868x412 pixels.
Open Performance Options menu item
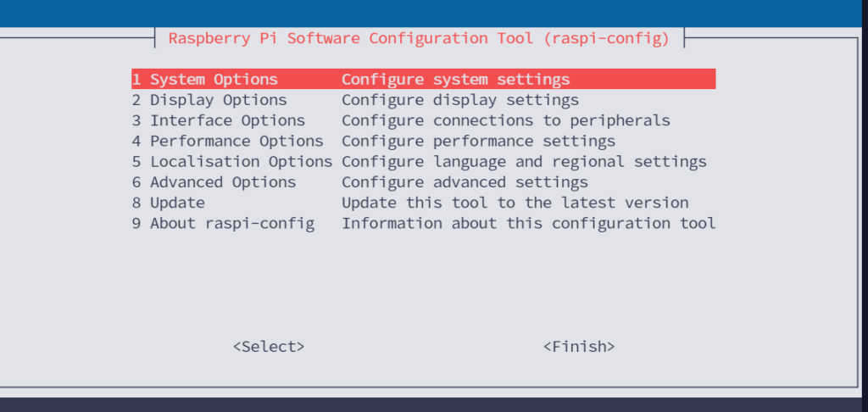(236, 141)
